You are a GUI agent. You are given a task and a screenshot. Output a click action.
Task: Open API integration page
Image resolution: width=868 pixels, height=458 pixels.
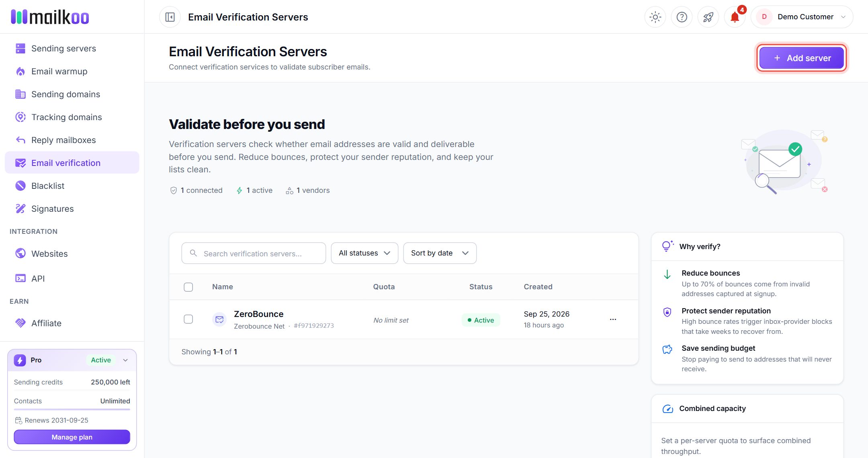pyautogui.click(x=72, y=278)
